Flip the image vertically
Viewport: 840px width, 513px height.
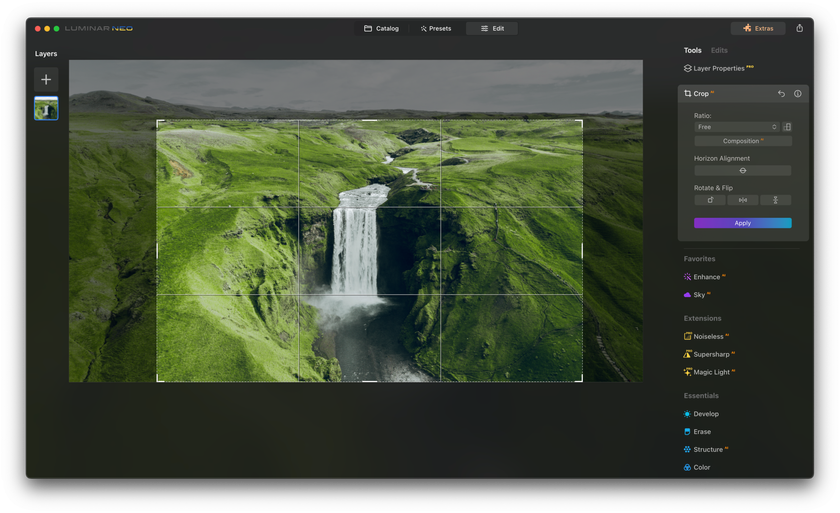pyautogui.click(x=775, y=200)
